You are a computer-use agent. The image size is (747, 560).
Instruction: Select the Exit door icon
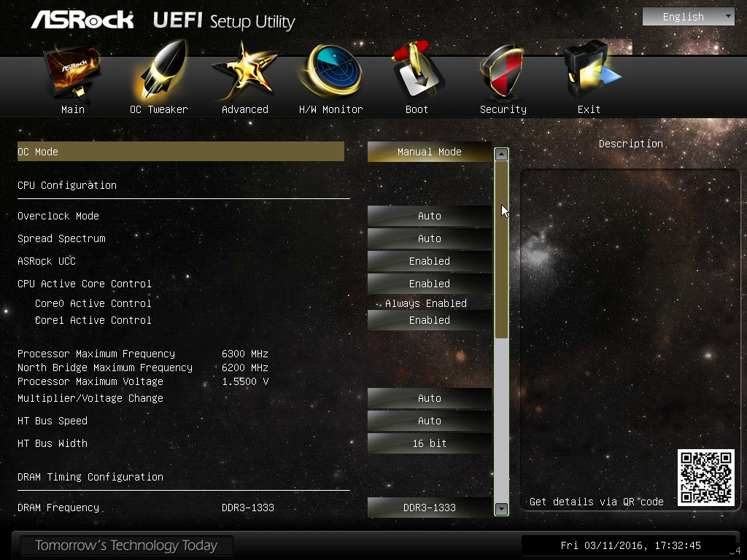pyautogui.click(x=591, y=71)
